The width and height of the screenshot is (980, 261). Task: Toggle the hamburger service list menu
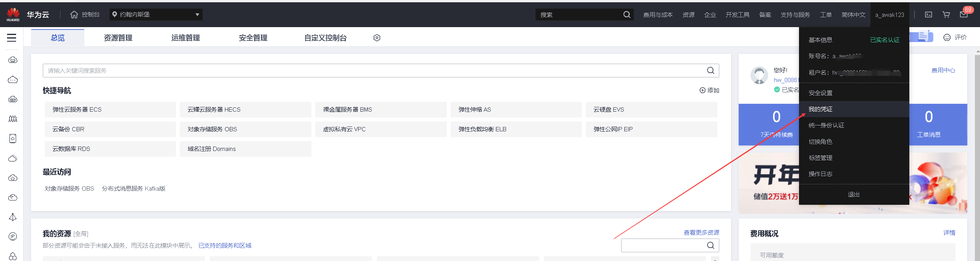tap(12, 38)
